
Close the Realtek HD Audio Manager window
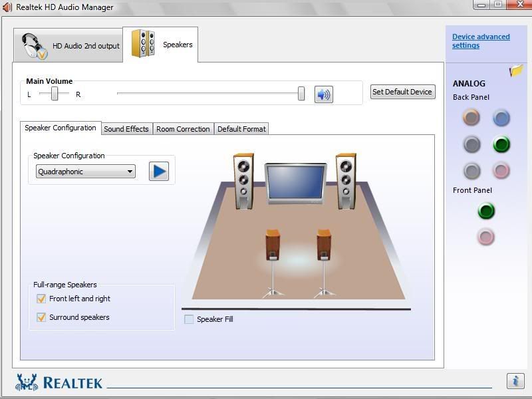click(519, 5)
